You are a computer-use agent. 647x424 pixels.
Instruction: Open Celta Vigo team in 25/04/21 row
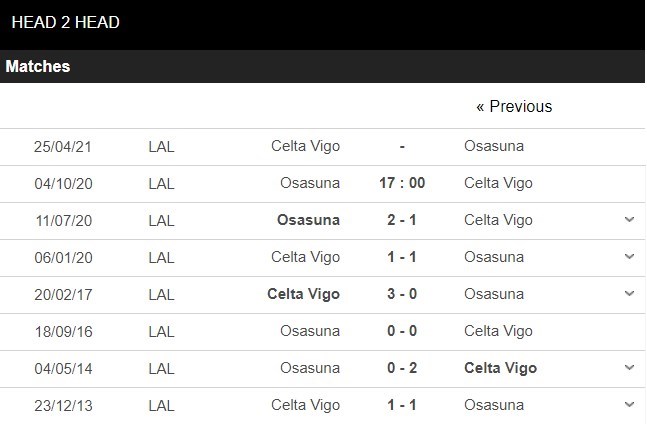(x=305, y=146)
